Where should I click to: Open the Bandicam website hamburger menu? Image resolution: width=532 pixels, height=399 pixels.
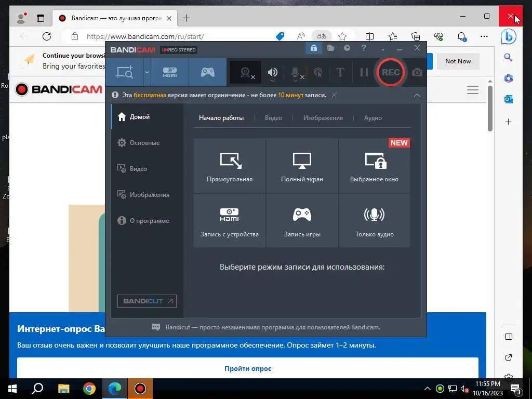473,90
